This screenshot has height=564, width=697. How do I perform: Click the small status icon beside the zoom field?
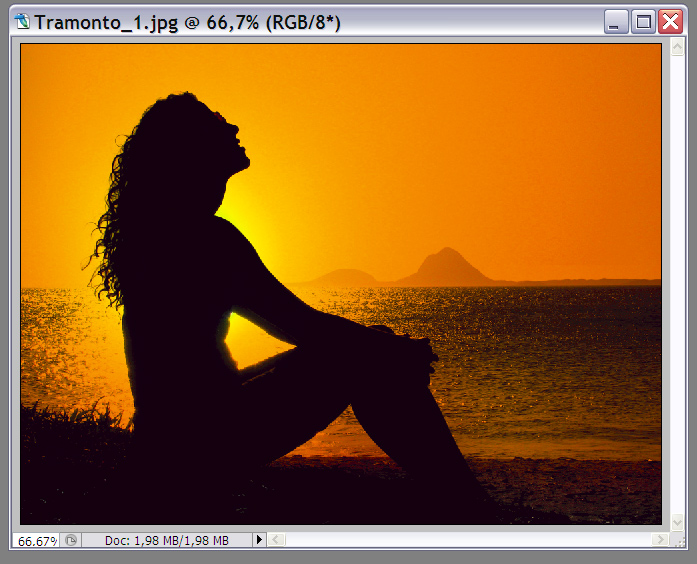(70, 540)
